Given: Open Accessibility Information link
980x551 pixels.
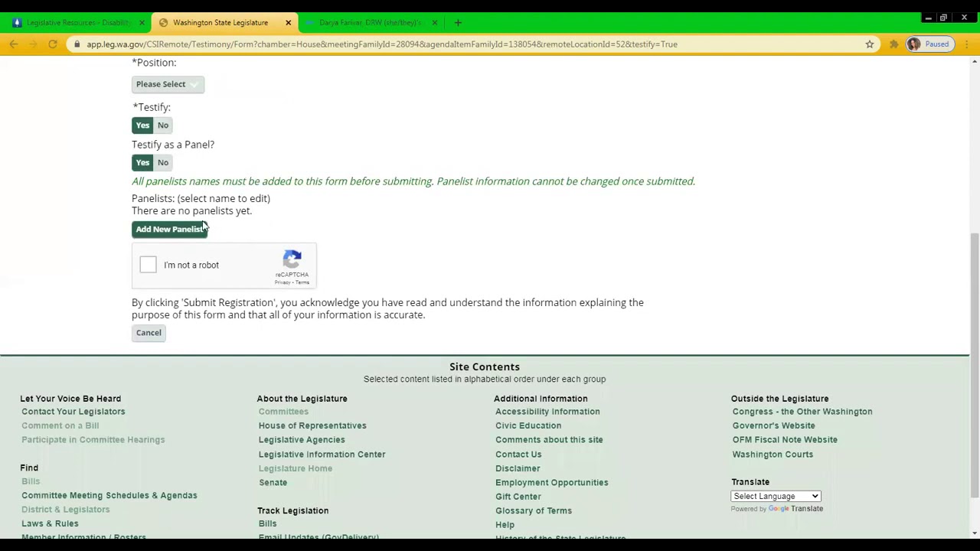Looking at the screenshot, I should click(547, 412).
